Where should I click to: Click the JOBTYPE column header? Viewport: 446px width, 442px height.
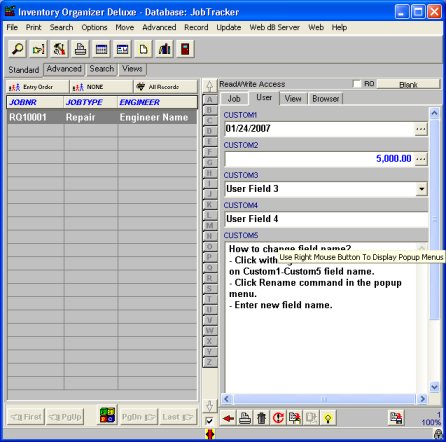pyautogui.click(x=90, y=102)
